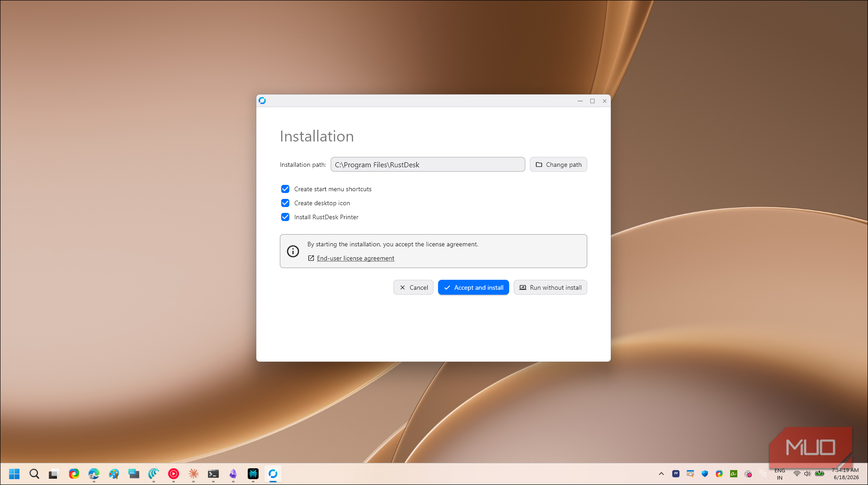Image resolution: width=868 pixels, height=485 pixels.
Task: Uncheck Create desktop icon
Action: (285, 203)
